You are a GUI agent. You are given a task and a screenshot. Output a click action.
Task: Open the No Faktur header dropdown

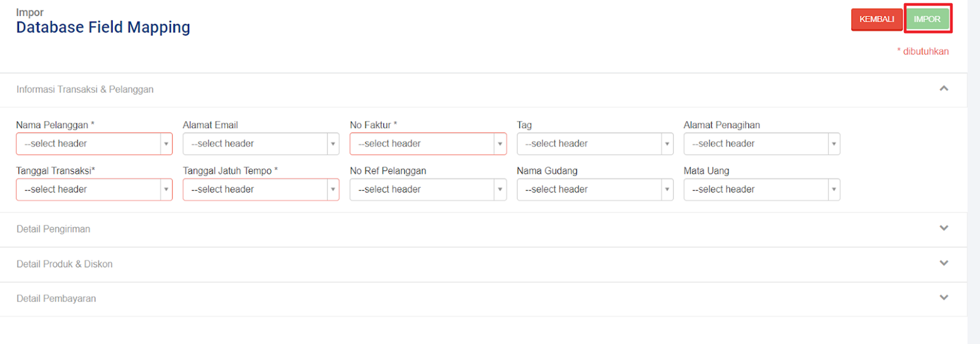pos(428,144)
